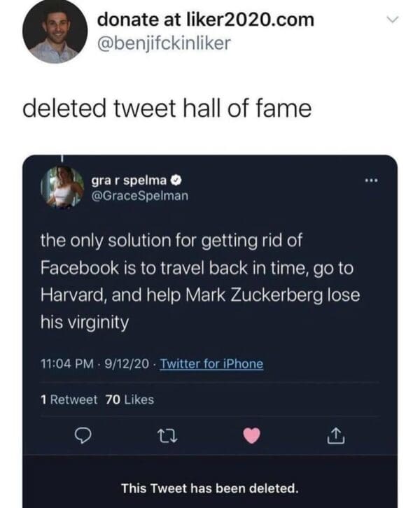Screen dimensions: 420x508
Task: Click the reply speech bubble icon
Action: coord(82,437)
